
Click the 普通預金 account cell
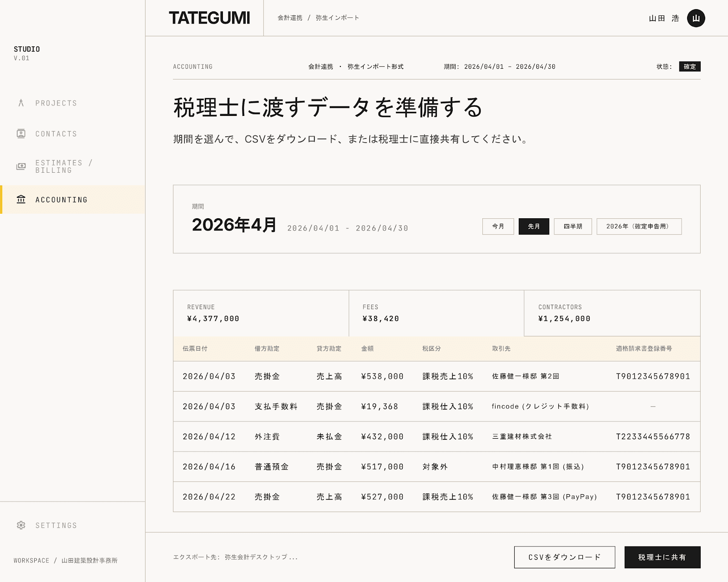coord(272,467)
